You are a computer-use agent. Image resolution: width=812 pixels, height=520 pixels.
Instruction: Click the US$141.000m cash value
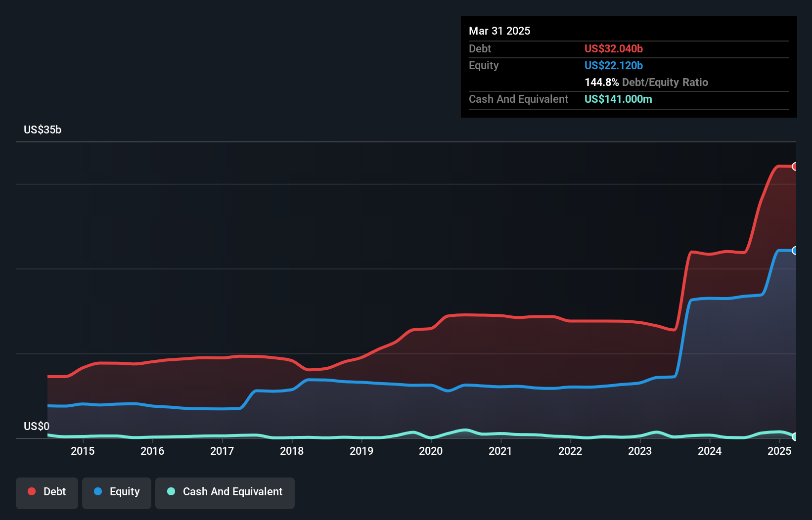point(618,99)
